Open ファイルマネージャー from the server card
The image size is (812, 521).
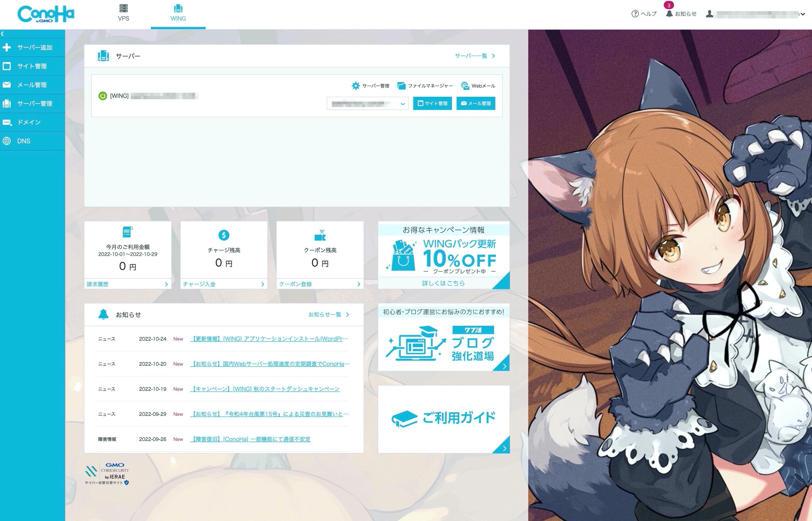click(425, 86)
